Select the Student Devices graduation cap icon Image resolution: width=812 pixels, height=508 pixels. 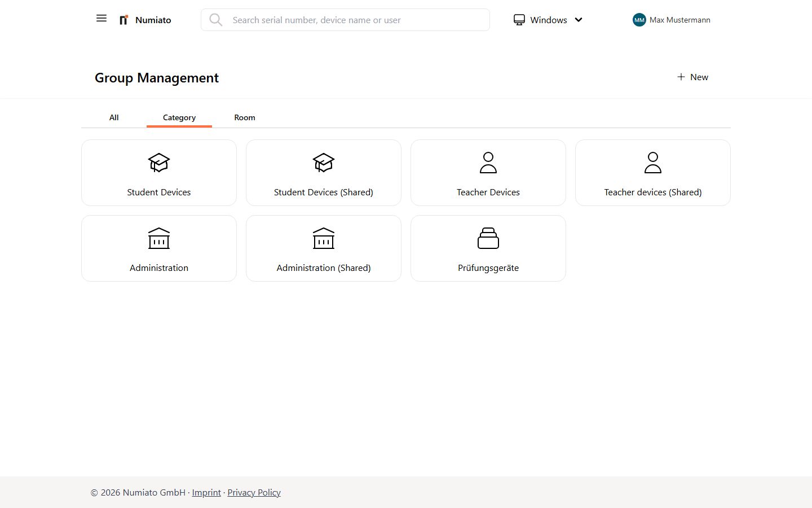158,163
